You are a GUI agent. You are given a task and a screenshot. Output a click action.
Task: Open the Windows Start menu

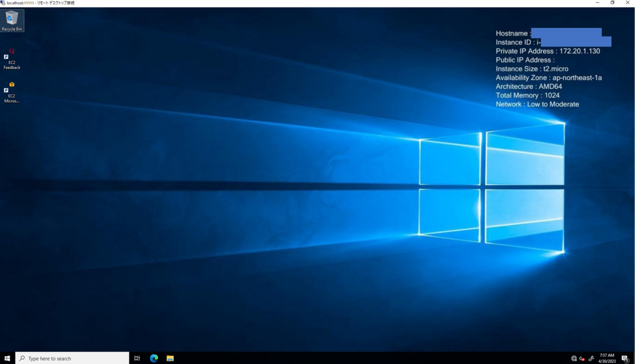pyautogui.click(x=7, y=358)
